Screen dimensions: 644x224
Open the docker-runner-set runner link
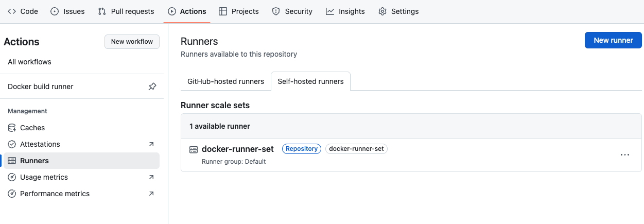click(x=237, y=149)
